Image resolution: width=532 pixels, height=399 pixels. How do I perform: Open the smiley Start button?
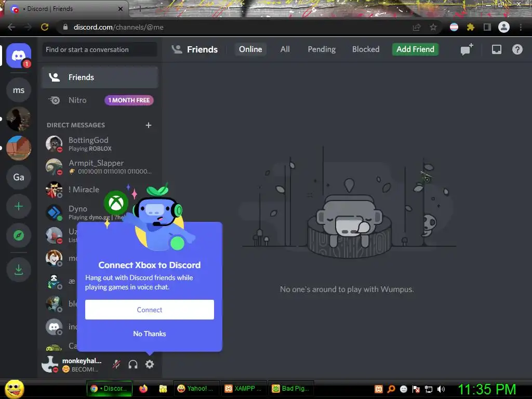14,389
